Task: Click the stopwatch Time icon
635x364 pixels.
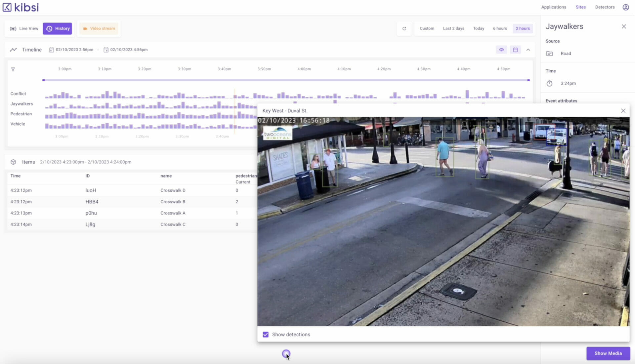Action: (x=549, y=83)
